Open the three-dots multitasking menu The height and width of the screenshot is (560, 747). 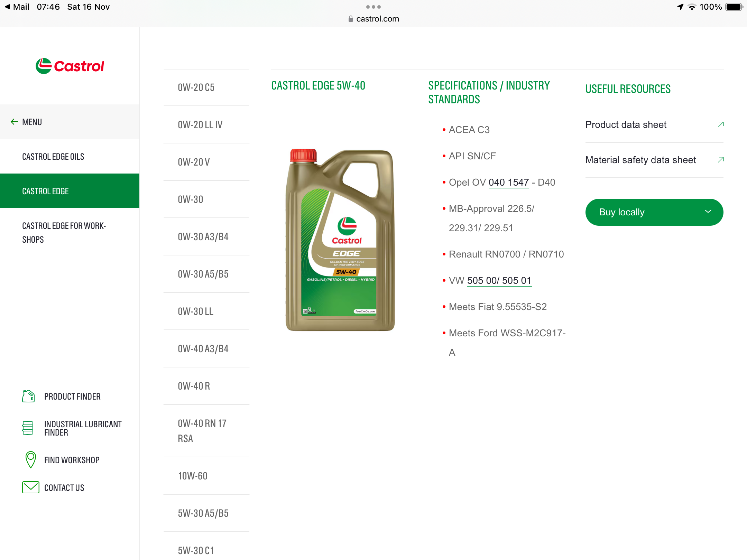pos(373,7)
